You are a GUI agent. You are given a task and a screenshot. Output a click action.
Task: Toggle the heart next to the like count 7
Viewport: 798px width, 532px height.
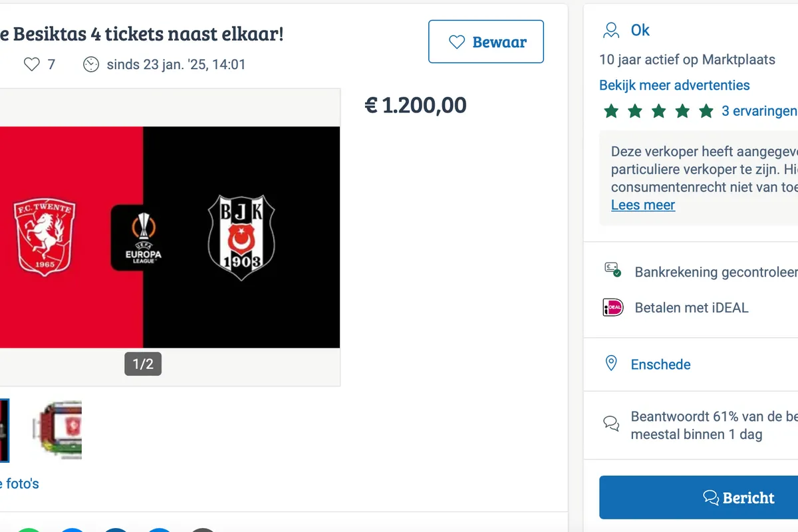31,64
